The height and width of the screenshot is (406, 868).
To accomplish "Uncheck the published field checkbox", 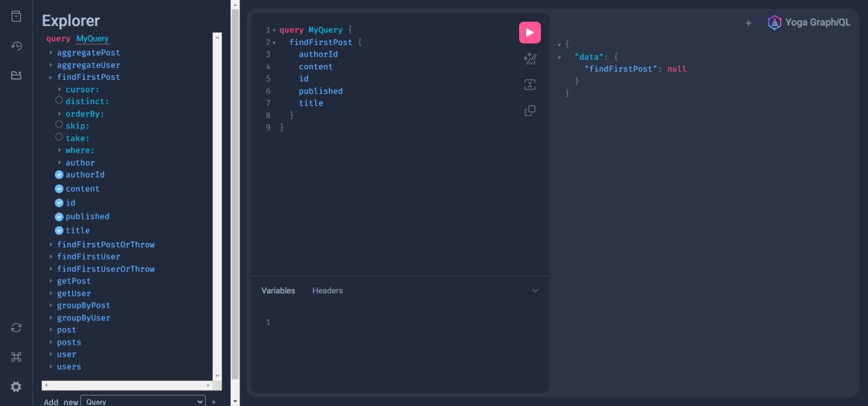I will tap(59, 217).
